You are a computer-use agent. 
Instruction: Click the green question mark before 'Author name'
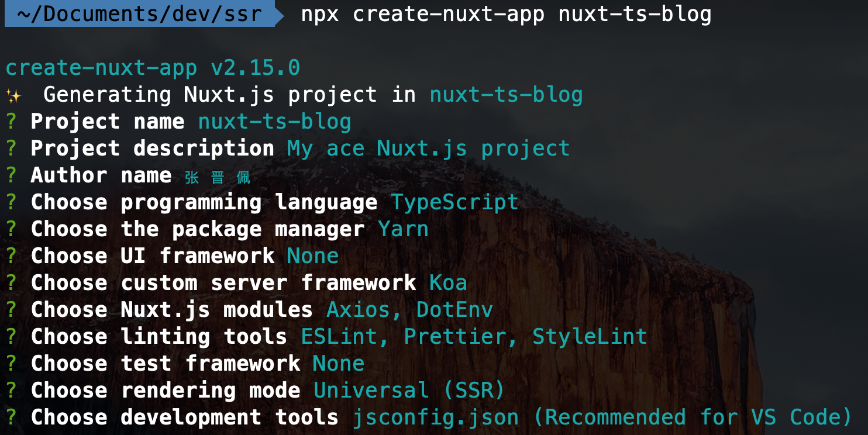pyautogui.click(x=12, y=175)
